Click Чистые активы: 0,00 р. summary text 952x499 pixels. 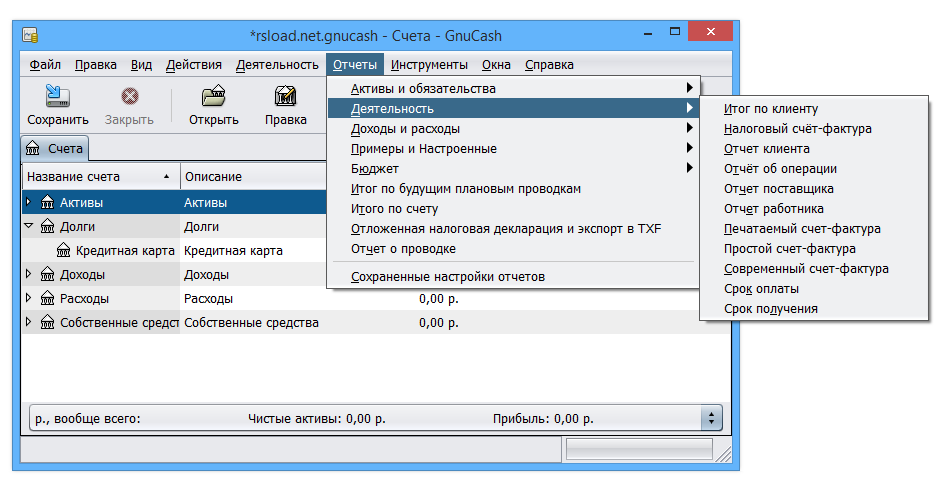point(316,418)
